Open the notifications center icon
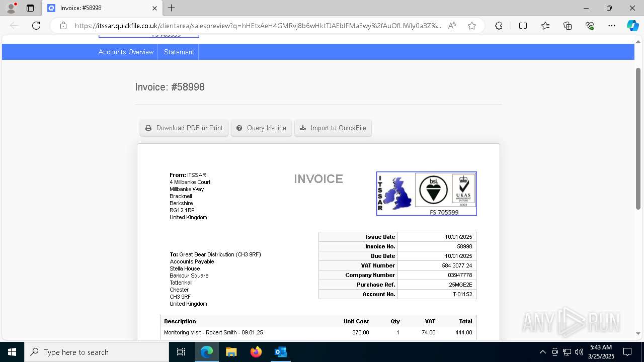The image size is (644, 362). tap(627, 352)
